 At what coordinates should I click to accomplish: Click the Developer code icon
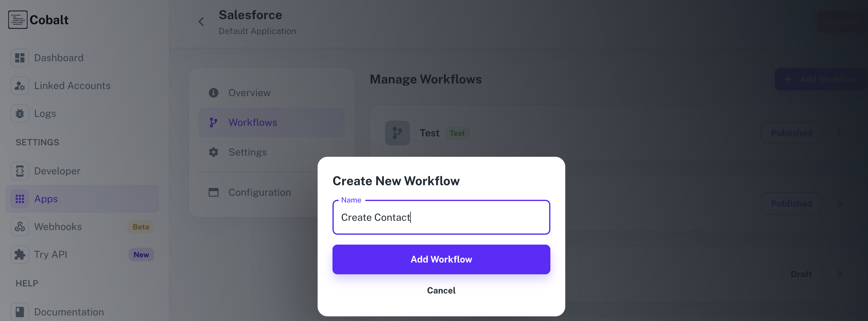19,171
